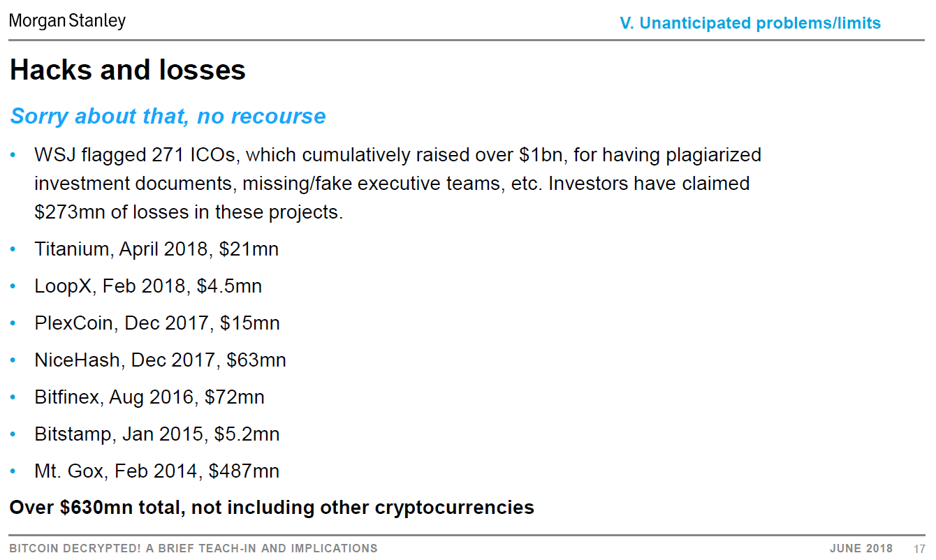The width and height of the screenshot is (936, 560).
Task: Select the Mt. Gox, Feb 2014 entry
Action: [x=157, y=471]
